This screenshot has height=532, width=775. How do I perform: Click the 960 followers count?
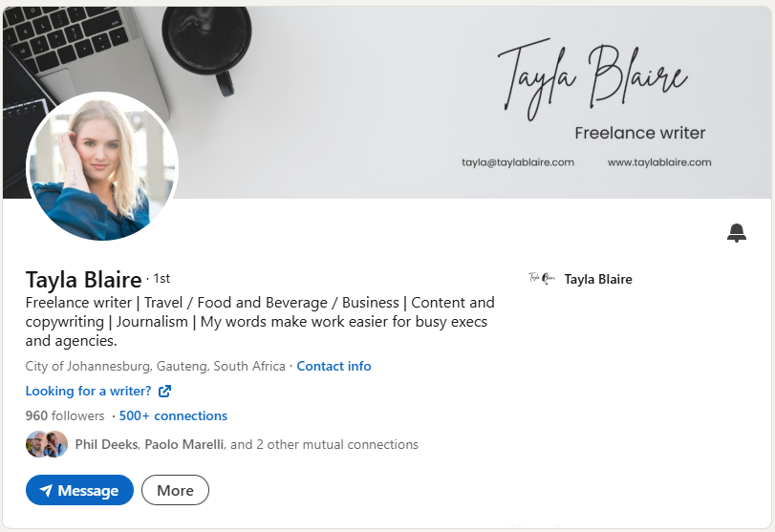click(x=65, y=415)
